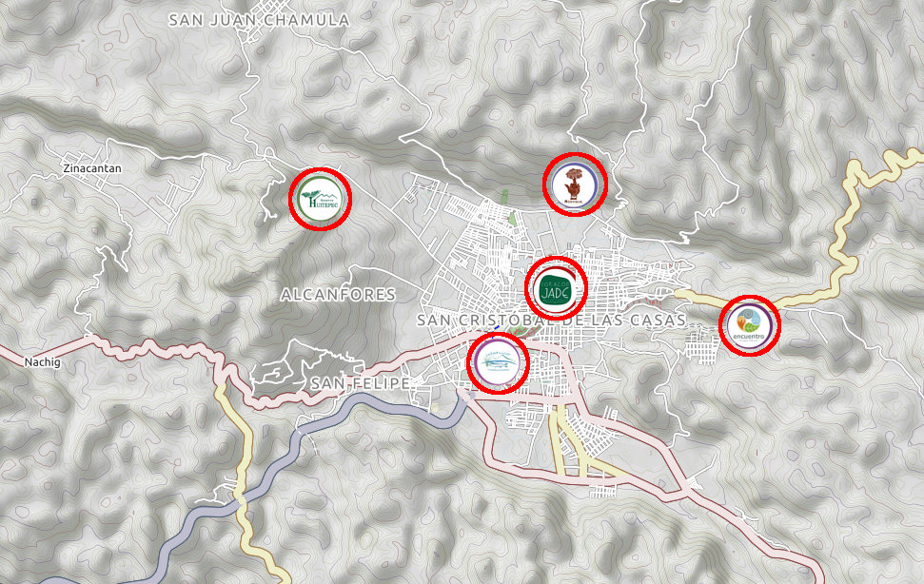This screenshot has height=584, width=924.
Task: Click the Encuentro logo marker
Action: tap(749, 325)
